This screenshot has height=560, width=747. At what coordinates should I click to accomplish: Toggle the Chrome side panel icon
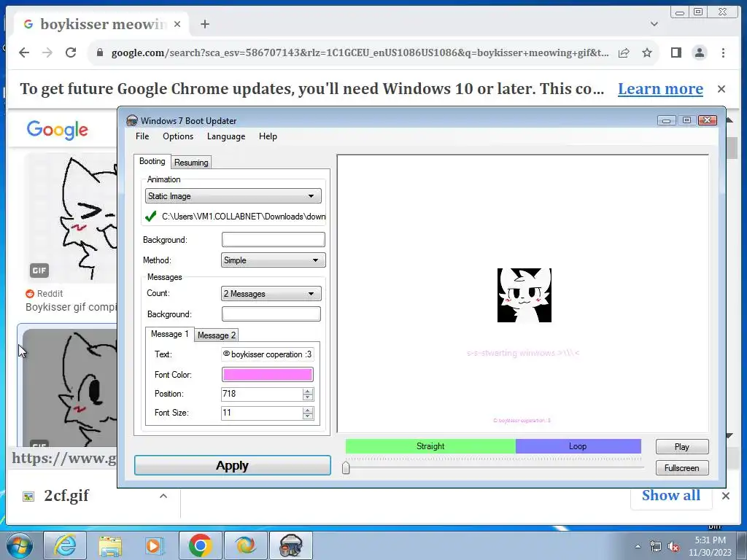click(x=676, y=52)
